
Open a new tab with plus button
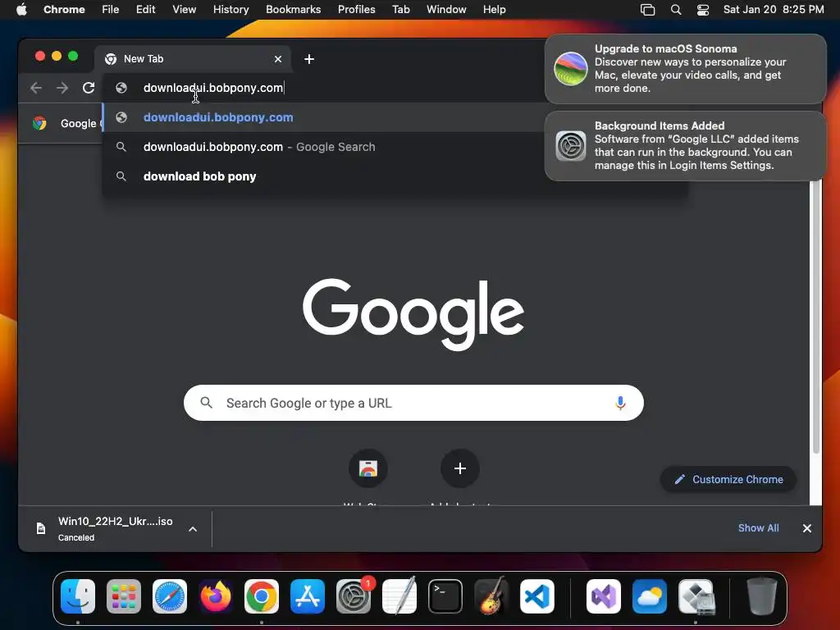(x=309, y=59)
